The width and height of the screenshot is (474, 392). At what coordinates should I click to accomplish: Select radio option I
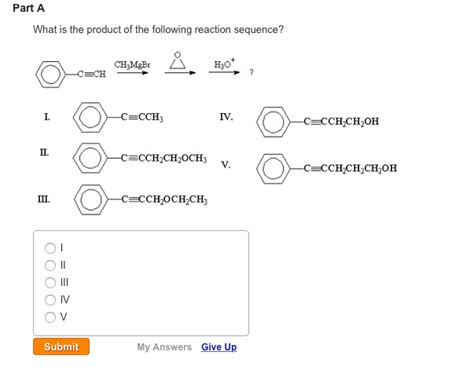coord(50,248)
